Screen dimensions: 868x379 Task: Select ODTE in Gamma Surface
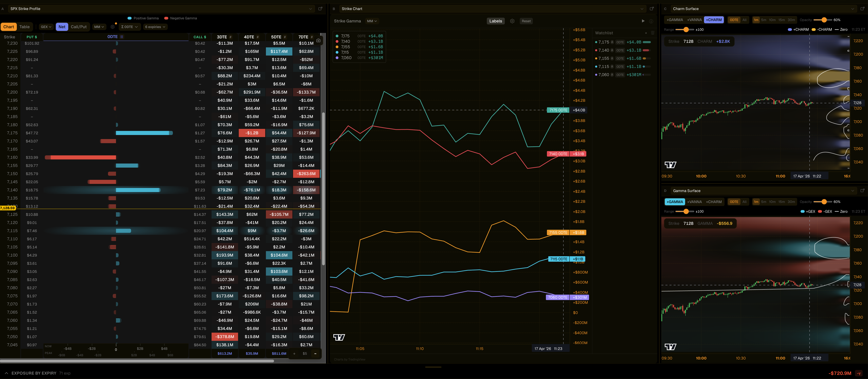coord(734,202)
